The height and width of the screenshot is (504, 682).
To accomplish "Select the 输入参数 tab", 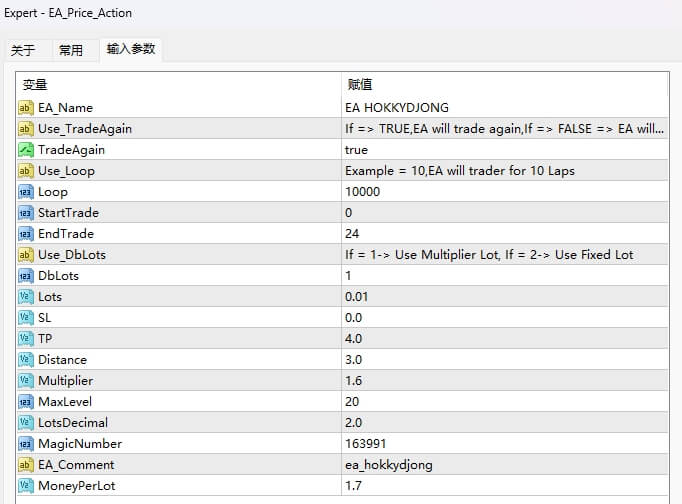I will click(x=131, y=49).
